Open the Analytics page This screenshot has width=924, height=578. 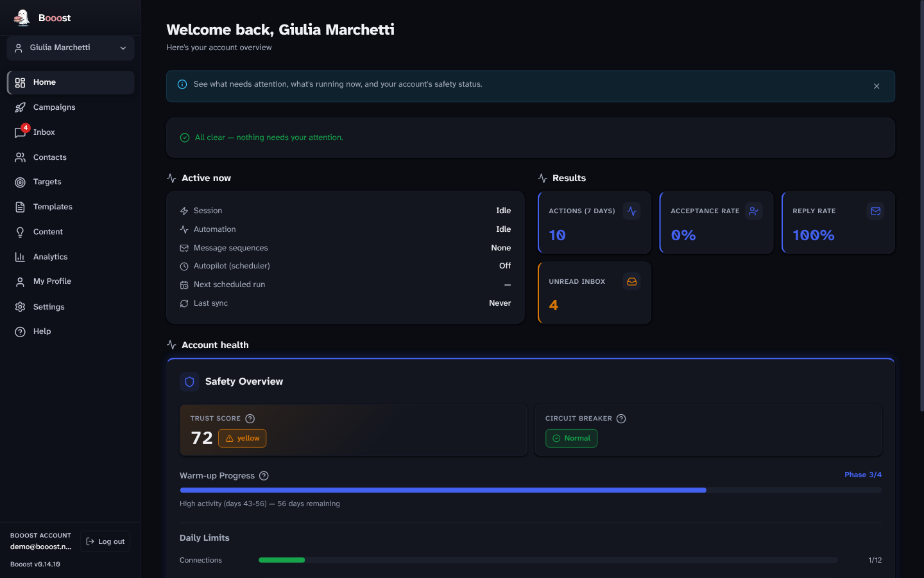[71, 257]
